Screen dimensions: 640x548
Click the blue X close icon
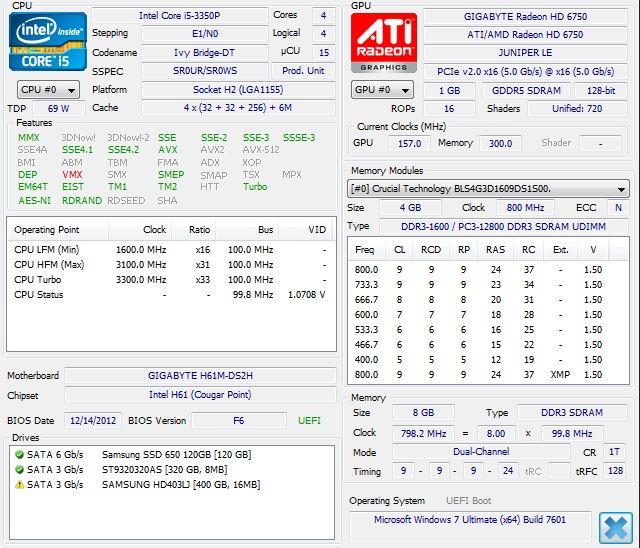[616, 527]
